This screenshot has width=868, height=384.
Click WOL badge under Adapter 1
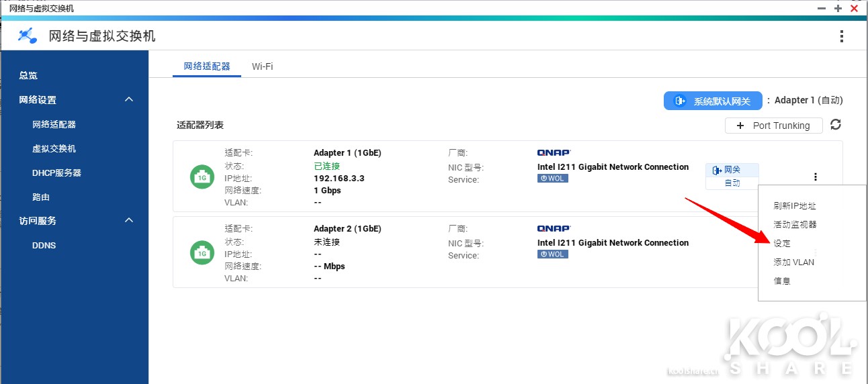(x=553, y=179)
